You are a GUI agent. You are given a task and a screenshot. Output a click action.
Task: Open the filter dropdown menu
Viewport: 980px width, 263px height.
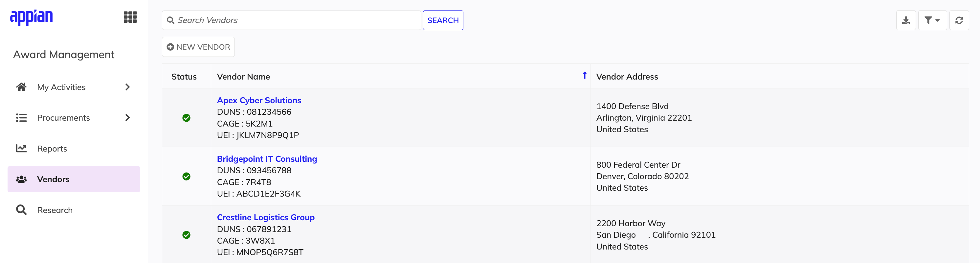(x=932, y=20)
